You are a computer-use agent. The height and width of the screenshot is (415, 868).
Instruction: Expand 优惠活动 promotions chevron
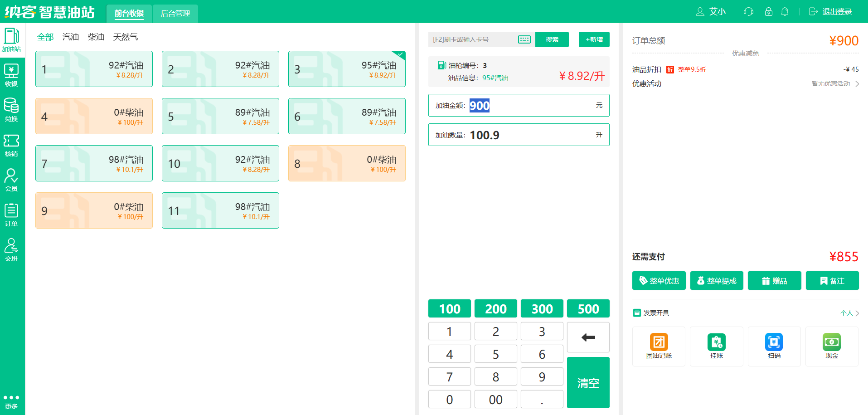coord(857,83)
